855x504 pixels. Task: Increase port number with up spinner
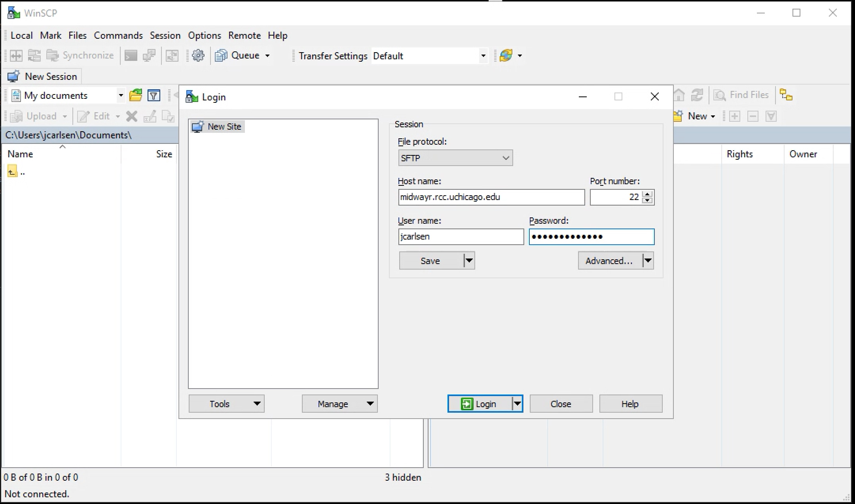[x=648, y=194]
